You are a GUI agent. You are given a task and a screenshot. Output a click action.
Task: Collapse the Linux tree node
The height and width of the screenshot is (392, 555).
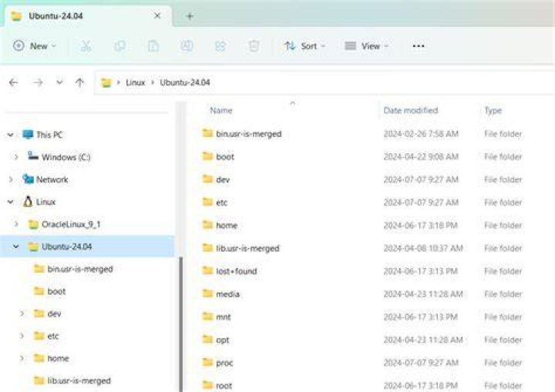click(x=11, y=202)
